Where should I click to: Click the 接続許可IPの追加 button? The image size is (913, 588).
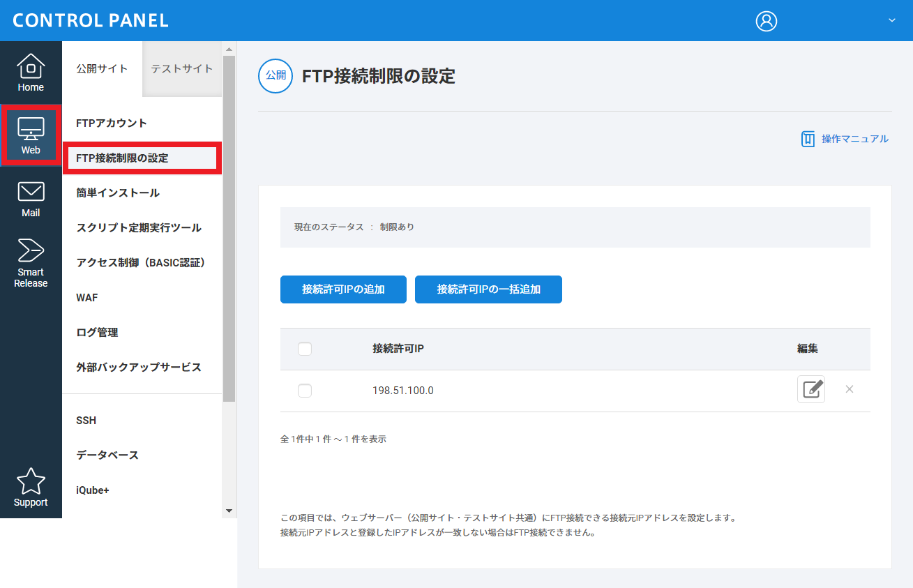coord(343,289)
